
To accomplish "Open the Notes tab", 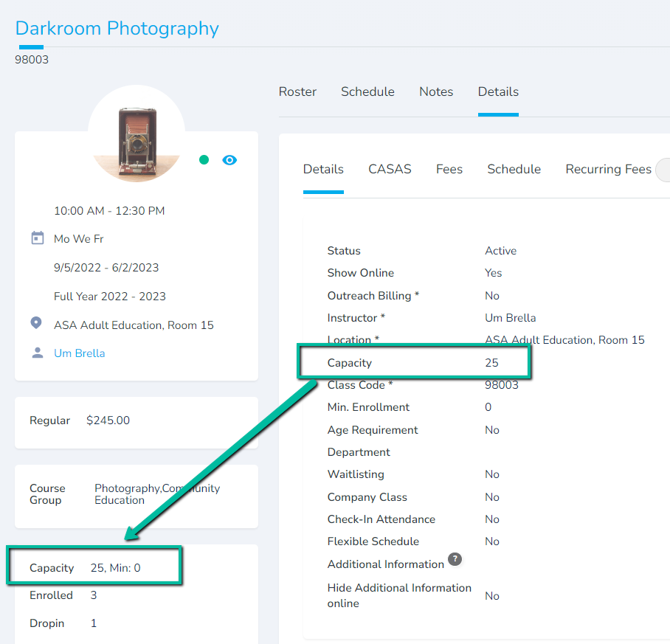I will tap(436, 92).
